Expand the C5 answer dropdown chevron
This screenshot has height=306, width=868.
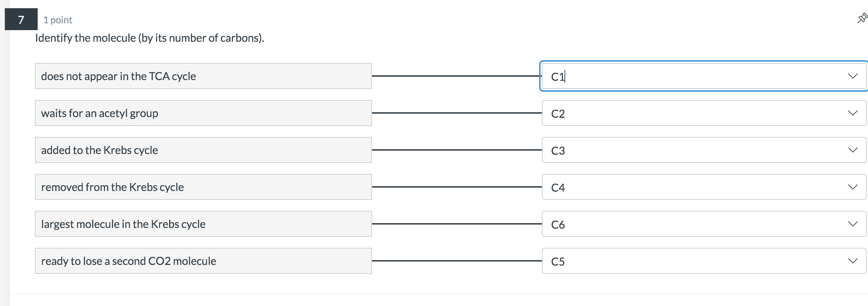point(853,261)
